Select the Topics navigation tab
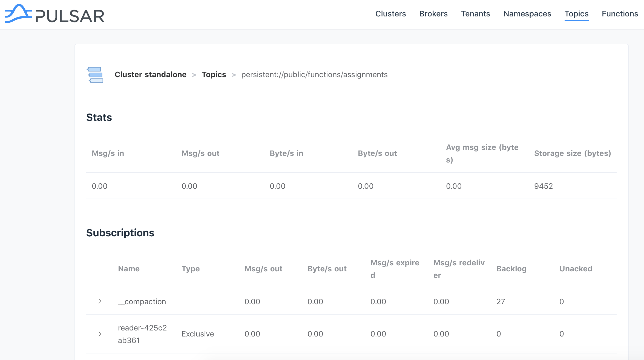 576,14
